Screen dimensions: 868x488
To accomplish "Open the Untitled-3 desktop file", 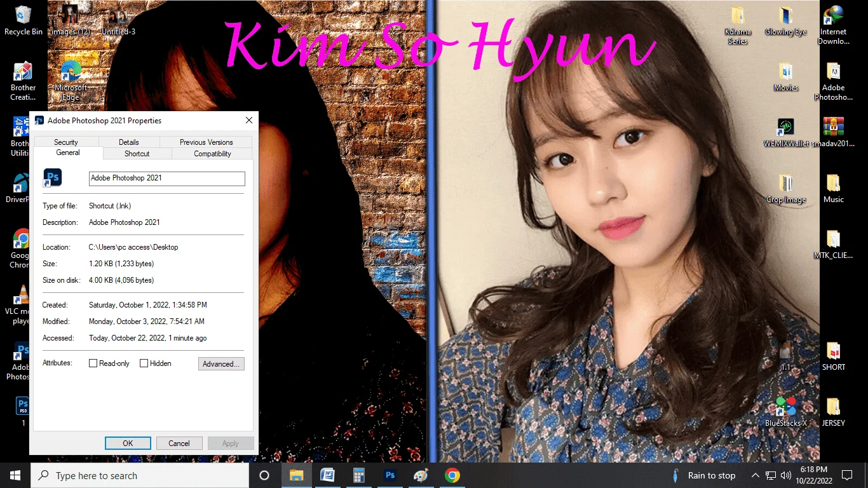I will click(x=118, y=20).
